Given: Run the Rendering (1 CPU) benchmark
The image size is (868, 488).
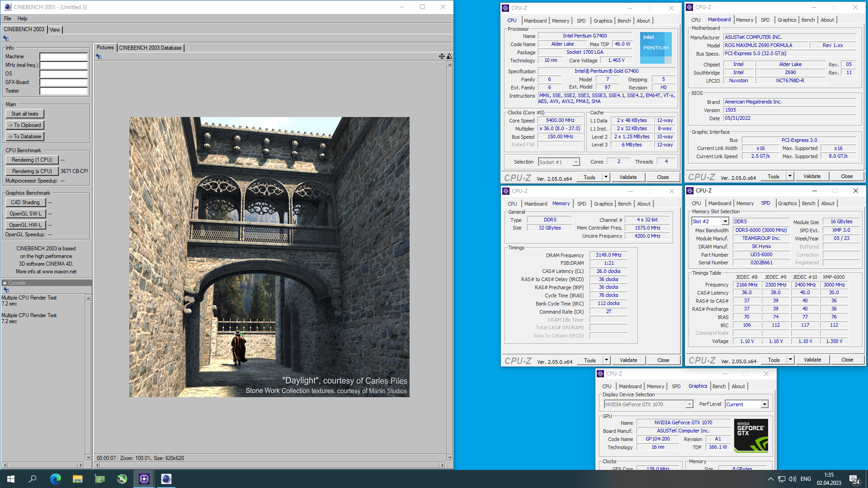Looking at the screenshot, I should [x=32, y=160].
